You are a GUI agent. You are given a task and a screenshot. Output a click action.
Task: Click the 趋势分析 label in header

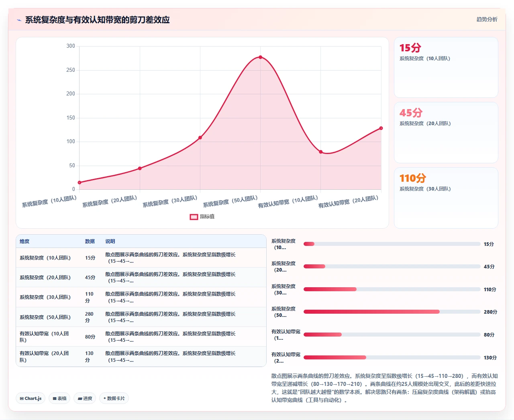click(487, 19)
